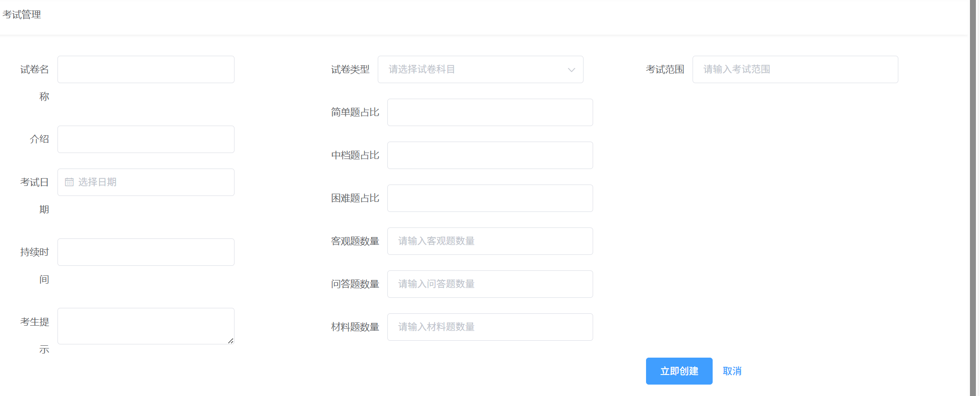Click the 困难题占比 label
Viewport: 980px width, 396px height.
tap(355, 198)
